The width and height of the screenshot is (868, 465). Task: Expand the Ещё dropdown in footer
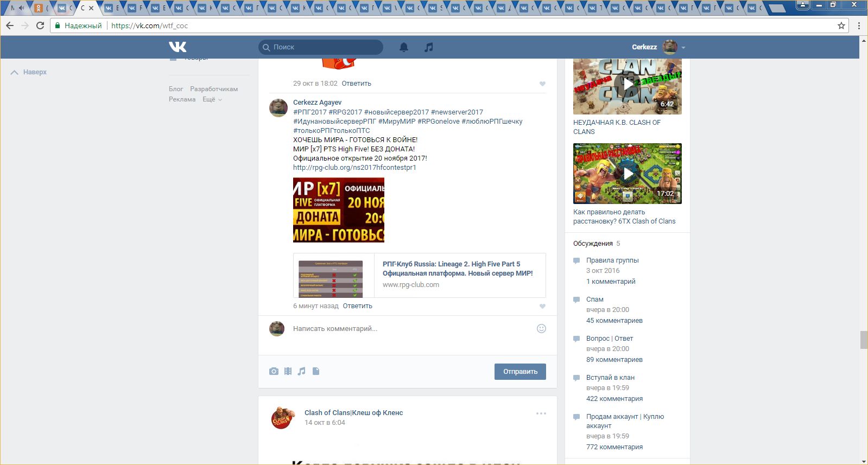click(212, 99)
